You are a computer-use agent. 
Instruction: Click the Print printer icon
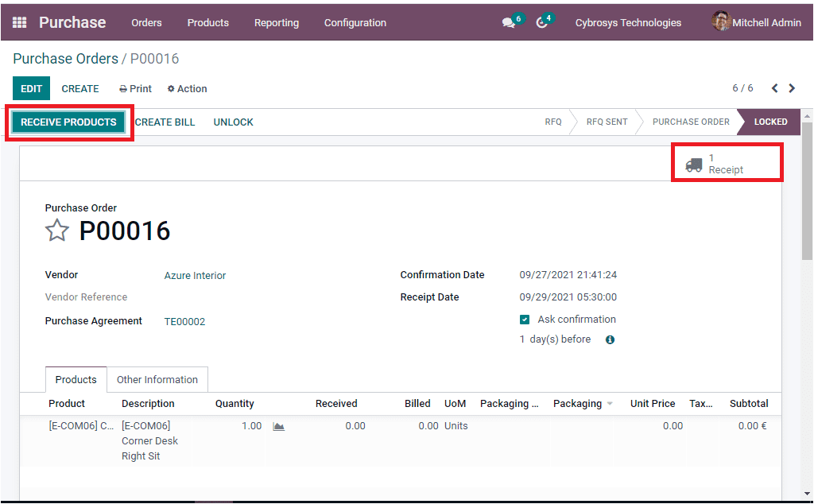pyautogui.click(x=125, y=88)
